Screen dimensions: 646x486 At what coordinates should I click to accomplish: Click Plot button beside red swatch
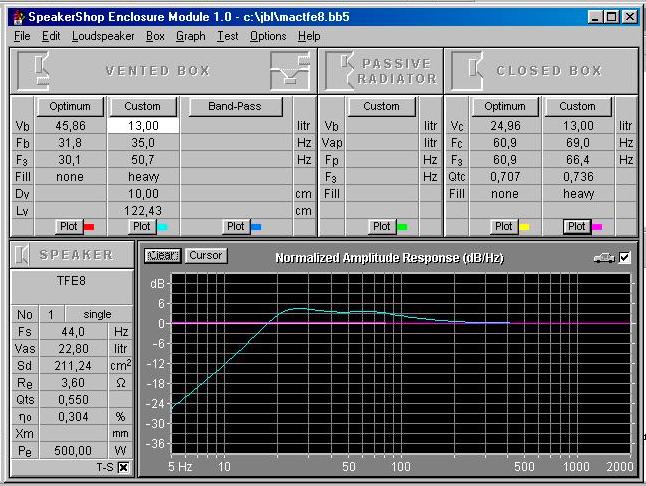click(x=69, y=227)
